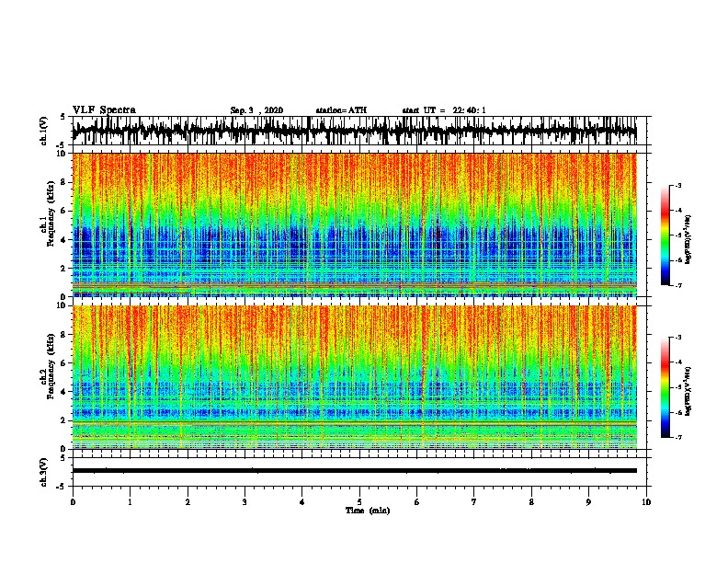The height and width of the screenshot is (563, 728).
Task: Click the log(PSD) label beside ch.2 colorbar
Action: pyautogui.click(x=688, y=391)
